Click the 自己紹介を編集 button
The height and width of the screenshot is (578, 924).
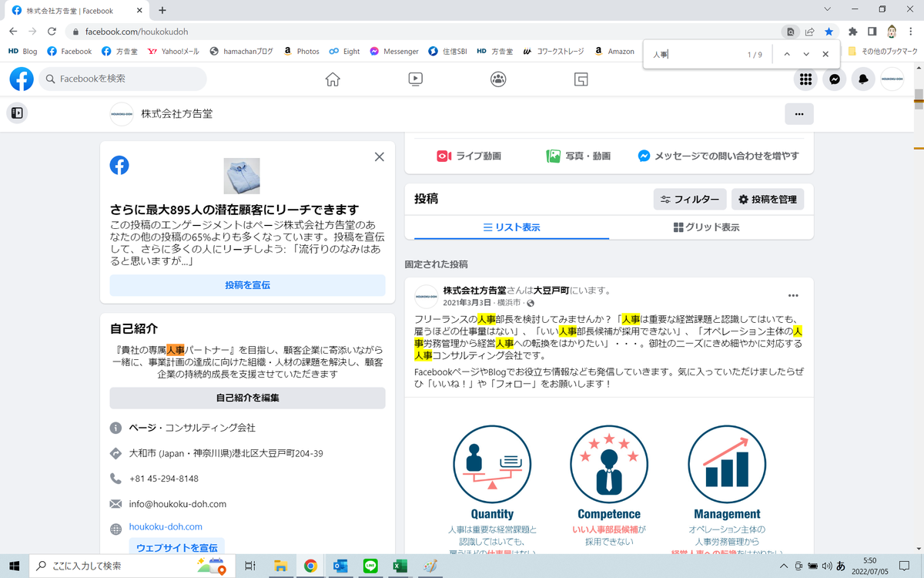coord(247,398)
